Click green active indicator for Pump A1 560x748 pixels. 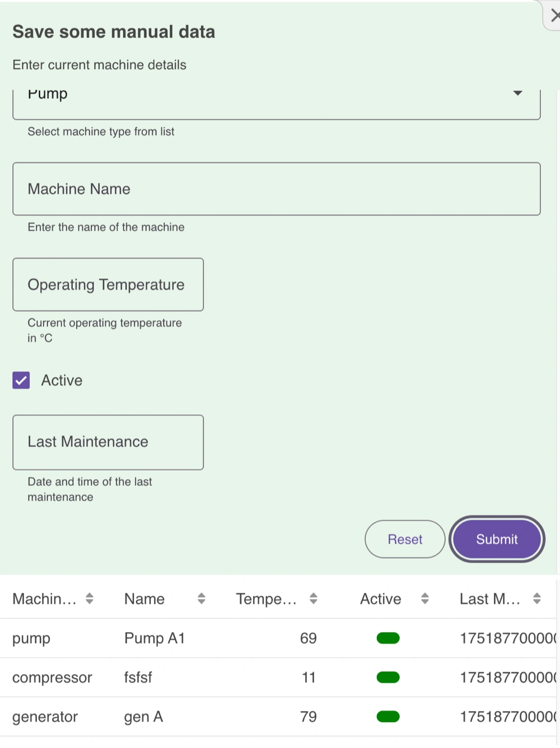(388, 638)
